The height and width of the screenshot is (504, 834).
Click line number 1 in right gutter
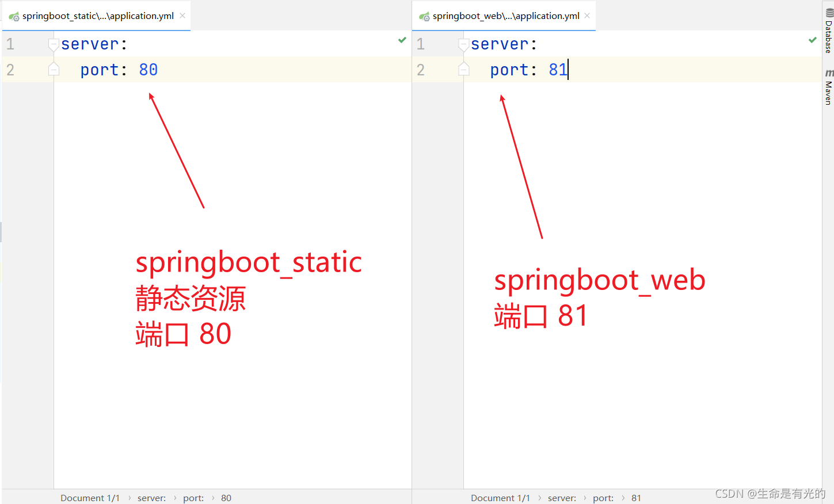point(421,44)
